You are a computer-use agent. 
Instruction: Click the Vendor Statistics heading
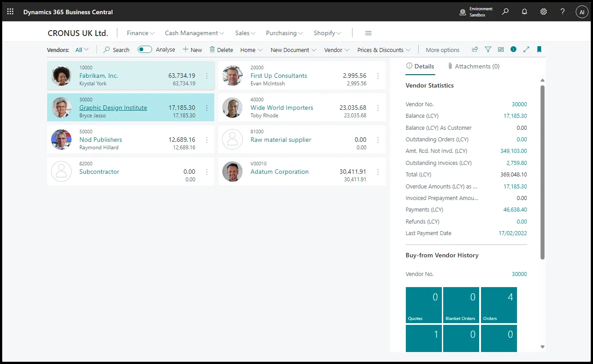pyautogui.click(x=430, y=85)
